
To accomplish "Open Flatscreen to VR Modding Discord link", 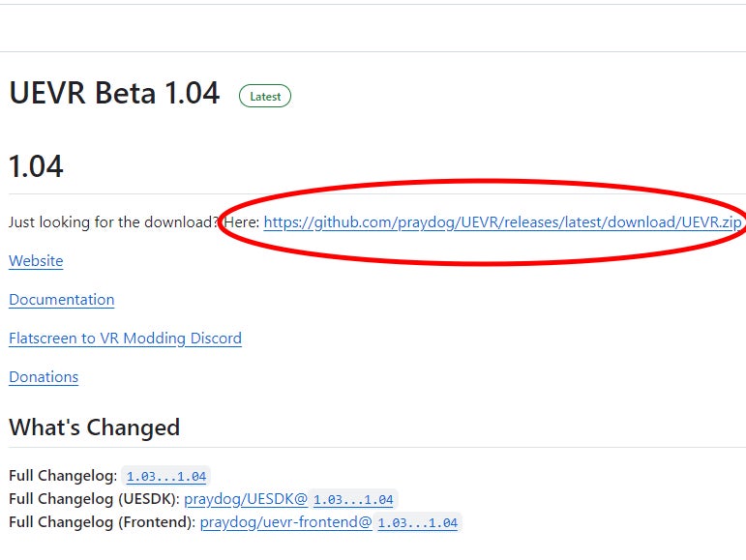I will [125, 339].
